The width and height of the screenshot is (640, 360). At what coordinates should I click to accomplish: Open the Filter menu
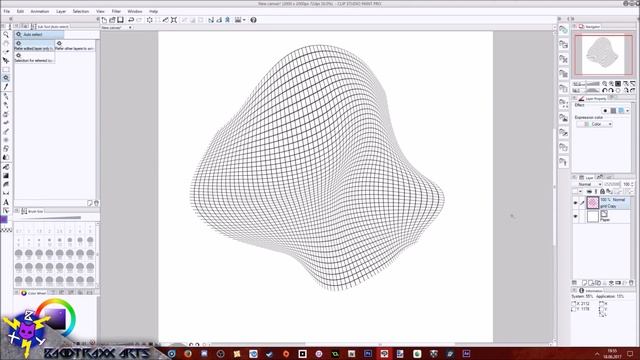[116, 11]
